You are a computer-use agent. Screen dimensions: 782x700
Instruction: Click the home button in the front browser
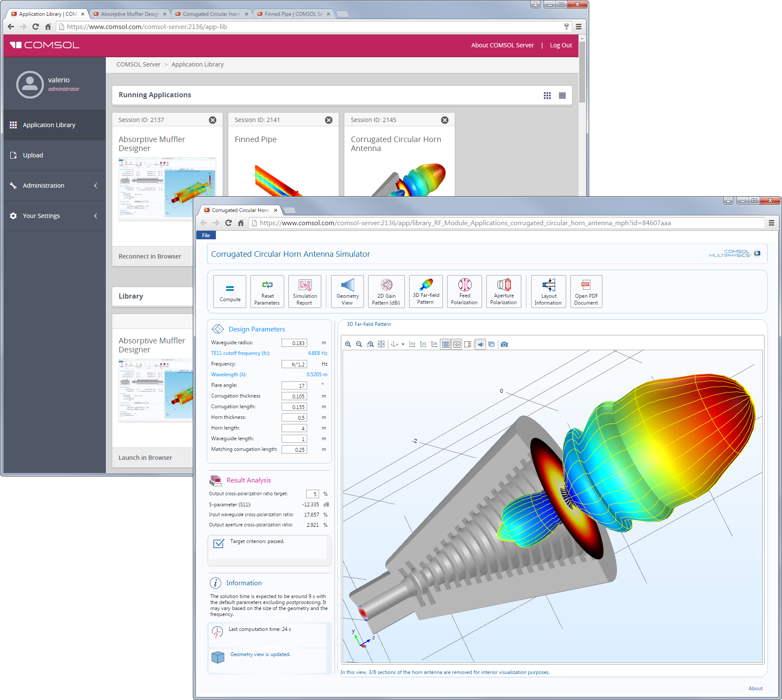coord(241,223)
